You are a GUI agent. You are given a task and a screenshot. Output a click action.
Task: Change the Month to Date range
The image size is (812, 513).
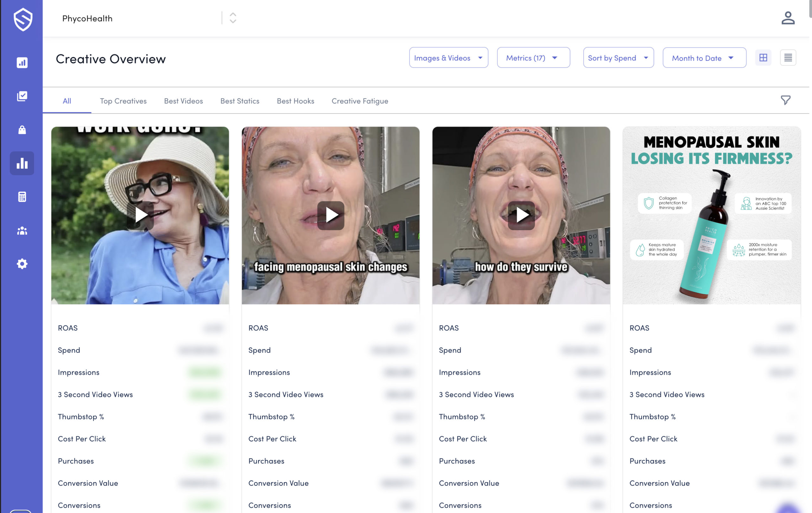point(704,58)
